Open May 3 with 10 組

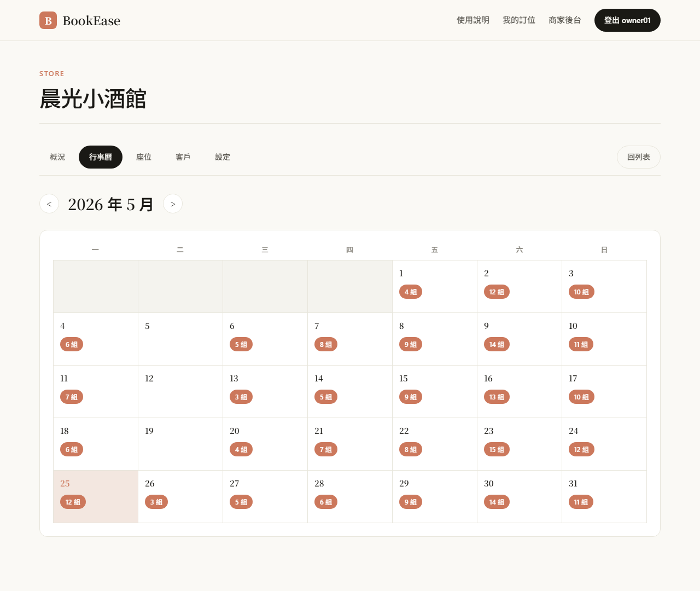click(604, 287)
